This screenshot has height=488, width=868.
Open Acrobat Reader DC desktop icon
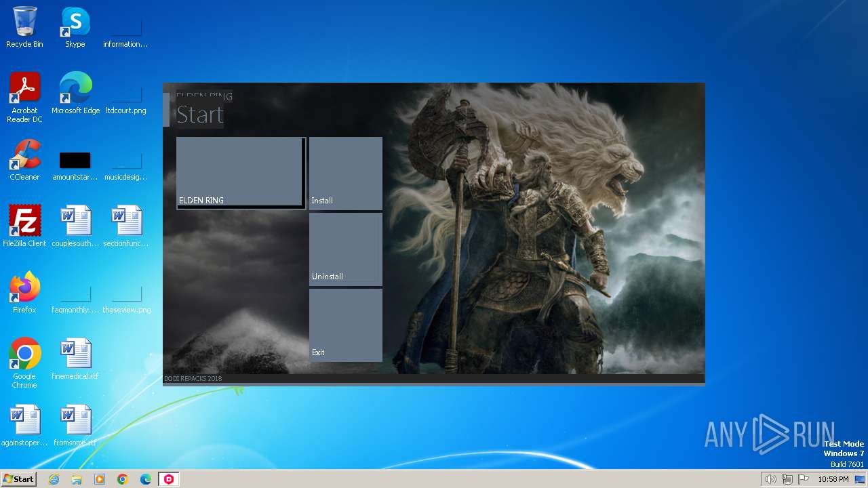24,98
